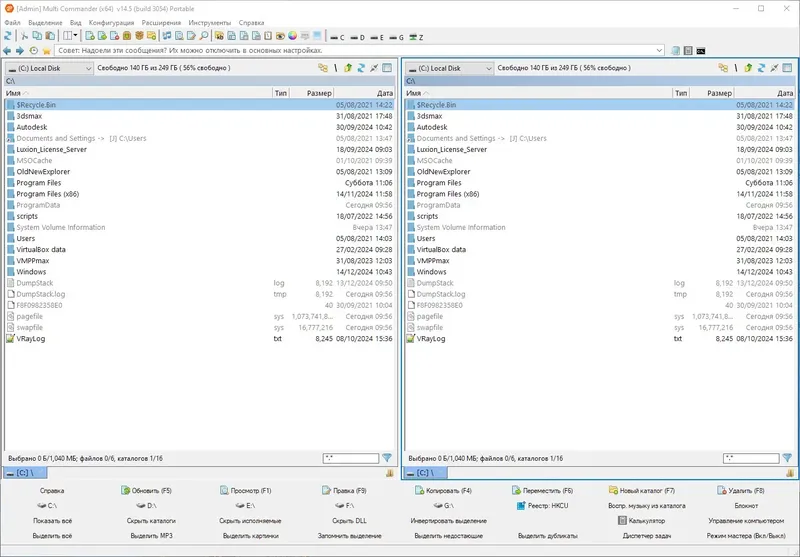Open the Справка menu in the menu bar
The image size is (800, 557).
(x=251, y=22)
